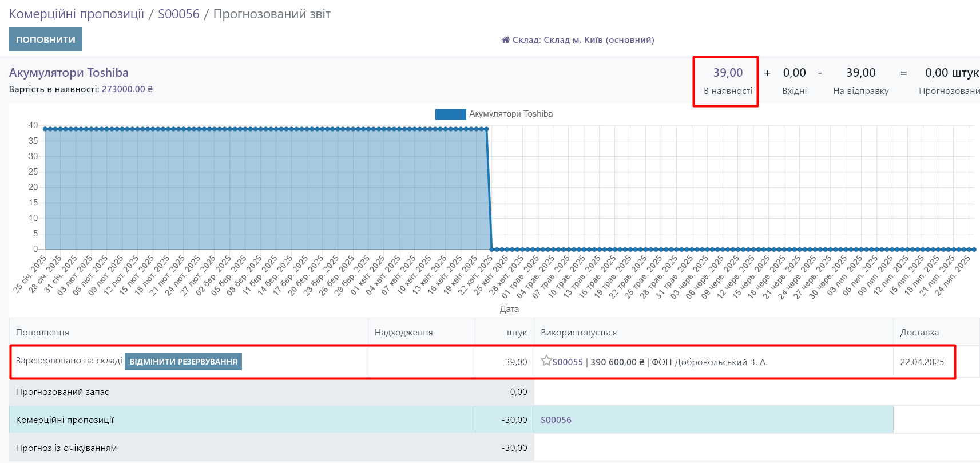Open Комерційні пропозиції breadcrumb

tap(77, 14)
